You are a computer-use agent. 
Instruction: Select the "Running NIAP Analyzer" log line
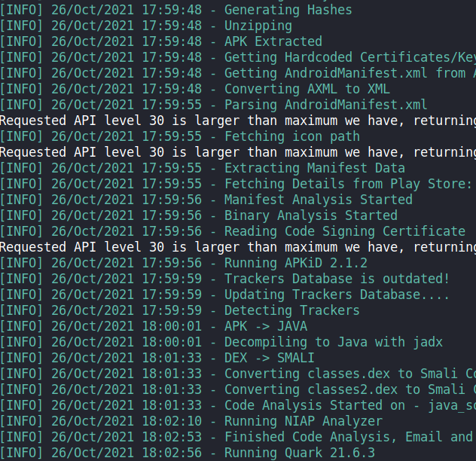[x=303, y=421]
